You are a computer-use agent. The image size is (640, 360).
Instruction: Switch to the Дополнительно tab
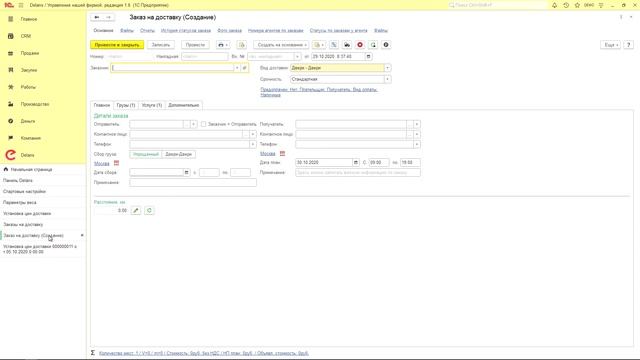coord(184,105)
